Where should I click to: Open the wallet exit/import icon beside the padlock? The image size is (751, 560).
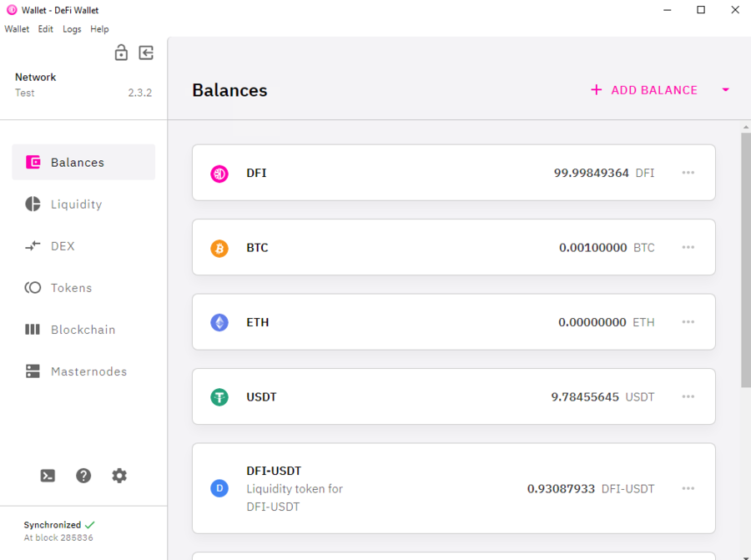(146, 53)
